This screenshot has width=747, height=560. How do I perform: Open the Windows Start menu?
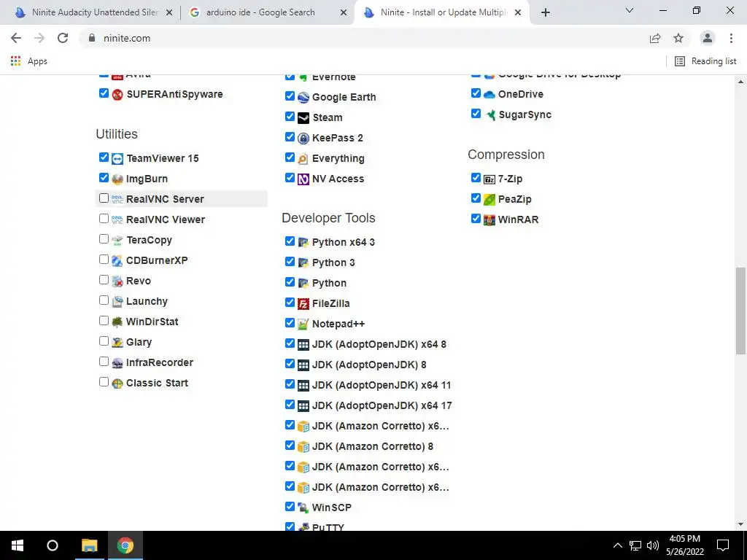[x=18, y=545]
